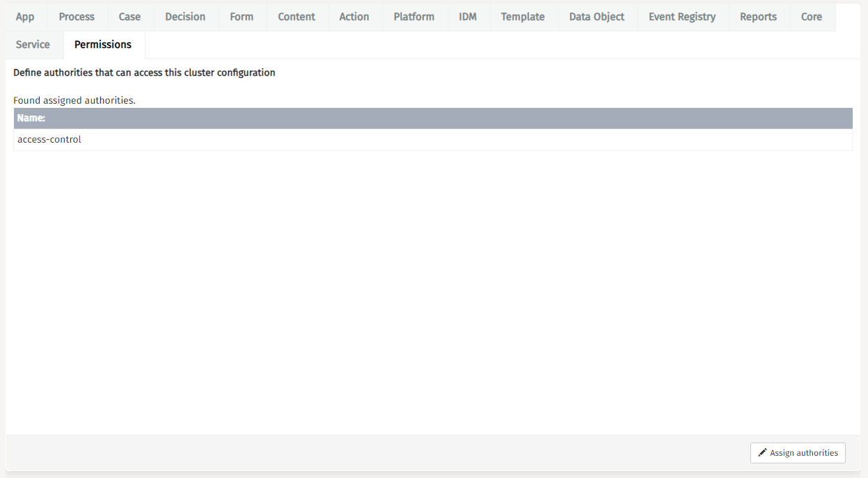Open the Platform section
Viewport: 868px width, 478px height.
(x=413, y=16)
